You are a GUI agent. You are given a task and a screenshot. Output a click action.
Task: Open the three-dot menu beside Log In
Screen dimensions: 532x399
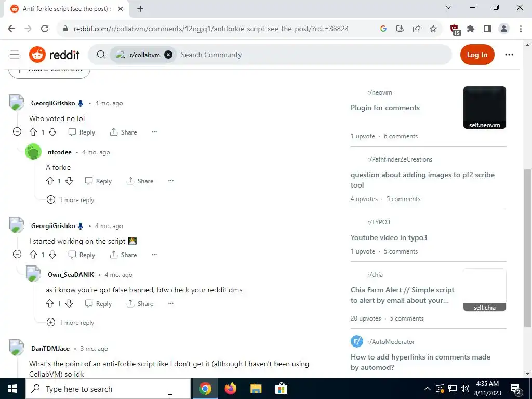point(509,55)
